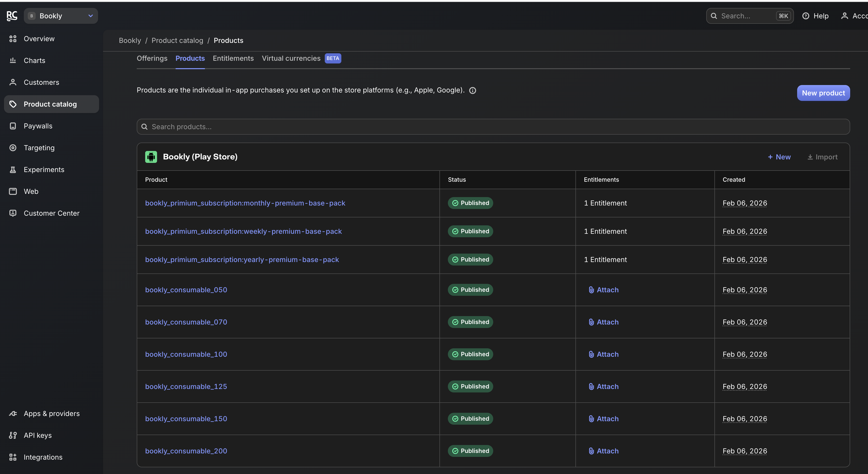Open the Overview grid icon
This screenshot has width=868, height=474.
(x=13, y=39)
